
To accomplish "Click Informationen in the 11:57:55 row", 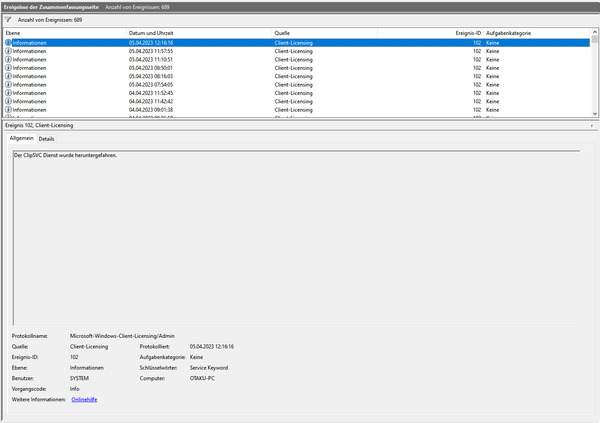I will tap(29, 51).
